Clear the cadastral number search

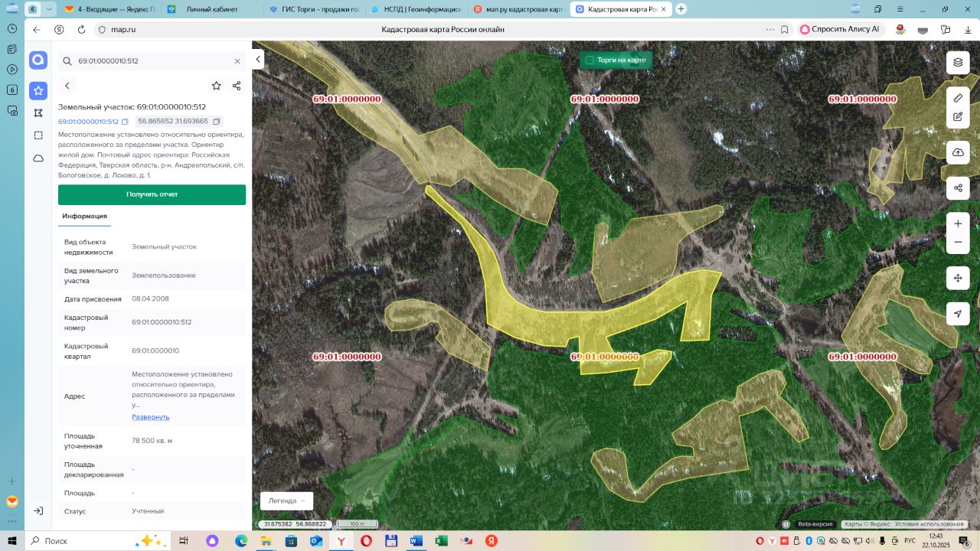click(237, 61)
